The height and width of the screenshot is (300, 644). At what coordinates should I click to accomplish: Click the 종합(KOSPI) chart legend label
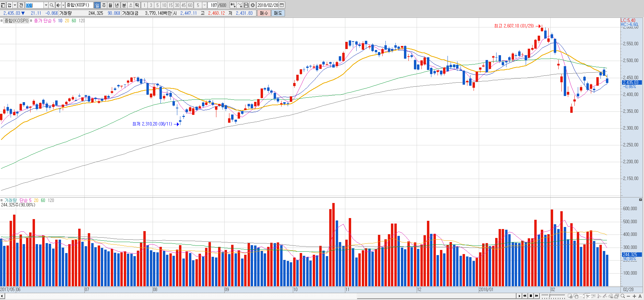pyautogui.click(x=16, y=21)
